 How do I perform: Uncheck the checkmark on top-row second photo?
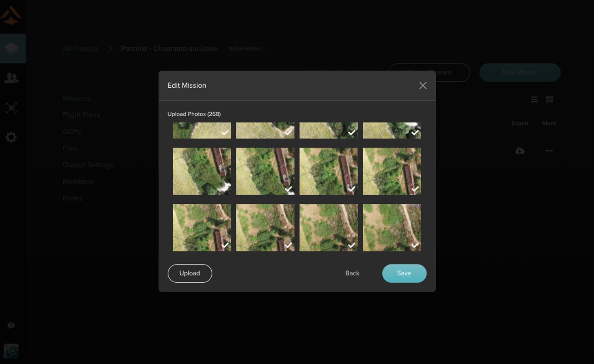pyautogui.click(x=288, y=133)
